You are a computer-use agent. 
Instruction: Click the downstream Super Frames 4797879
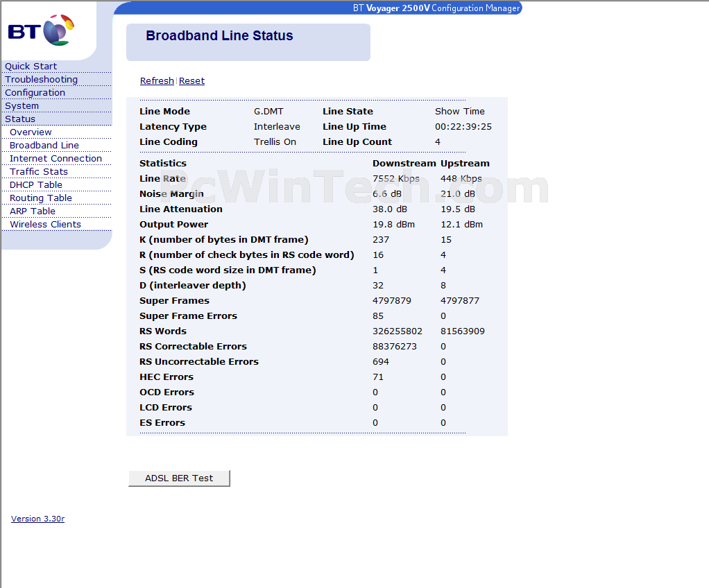point(392,300)
